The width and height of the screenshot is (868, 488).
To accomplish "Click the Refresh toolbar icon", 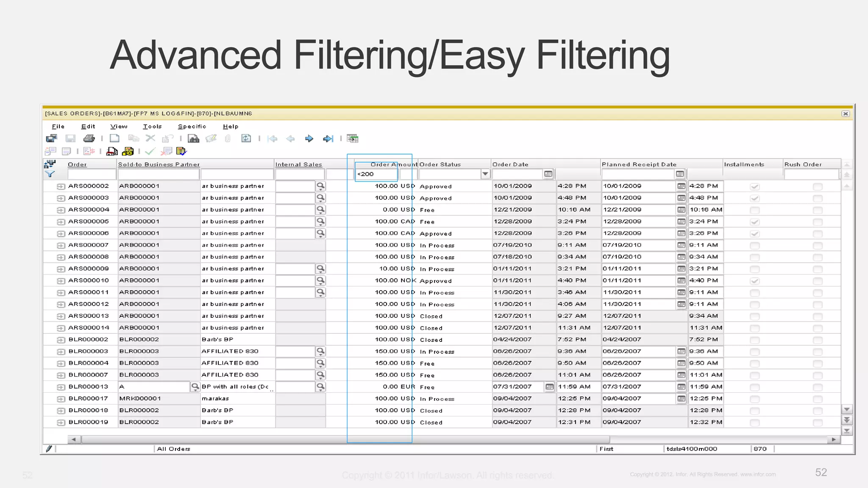I will 246,139.
